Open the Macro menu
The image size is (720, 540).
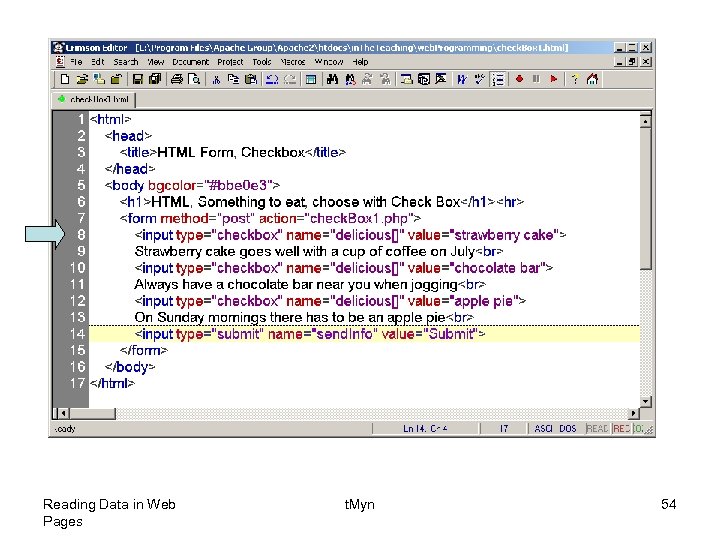tap(293, 62)
